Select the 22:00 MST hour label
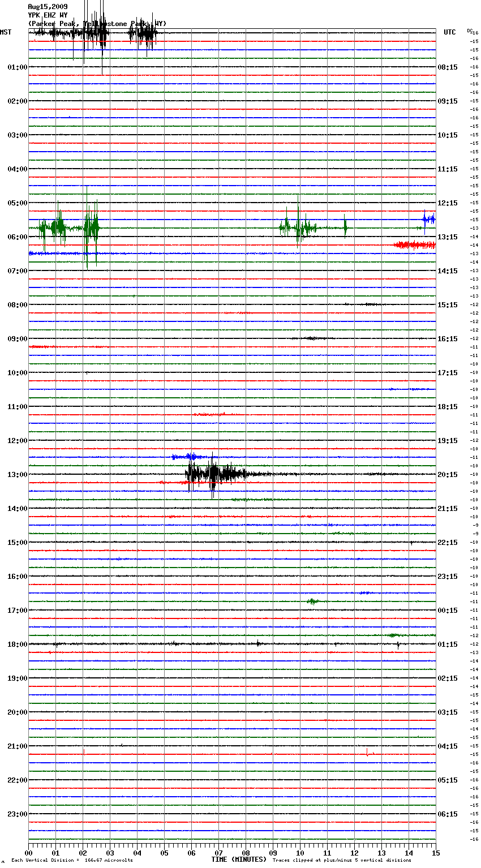 (x=18, y=780)
